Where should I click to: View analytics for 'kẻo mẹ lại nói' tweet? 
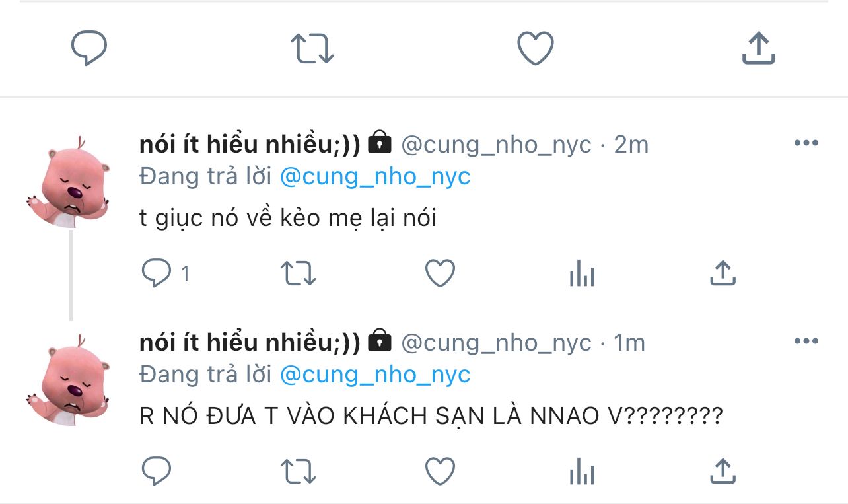[x=582, y=273]
